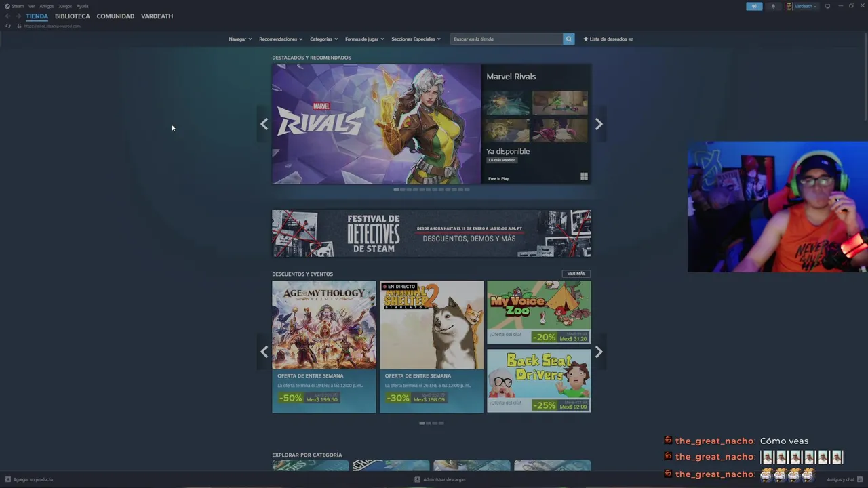Expand the Navegar dropdown
The width and height of the screenshot is (868, 488).
pyautogui.click(x=240, y=39)
